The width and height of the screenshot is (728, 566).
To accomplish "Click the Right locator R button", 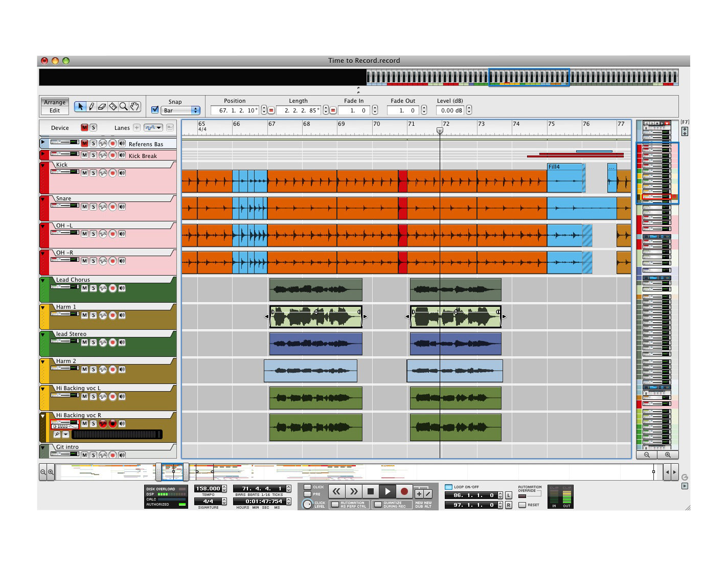I will click(x=508, y=505).
